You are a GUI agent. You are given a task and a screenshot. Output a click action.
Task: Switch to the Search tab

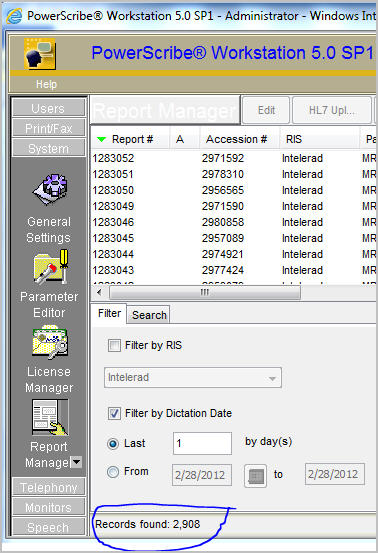pos(149,315)
